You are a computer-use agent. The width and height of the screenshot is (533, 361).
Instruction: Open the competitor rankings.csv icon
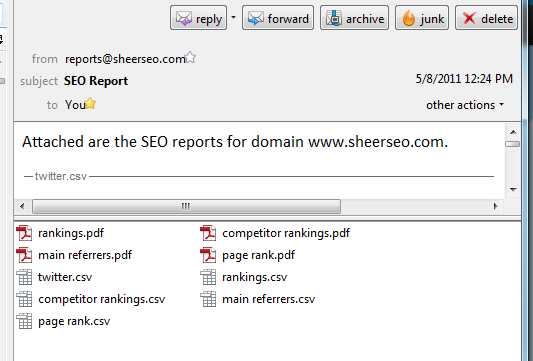point(24,299)
